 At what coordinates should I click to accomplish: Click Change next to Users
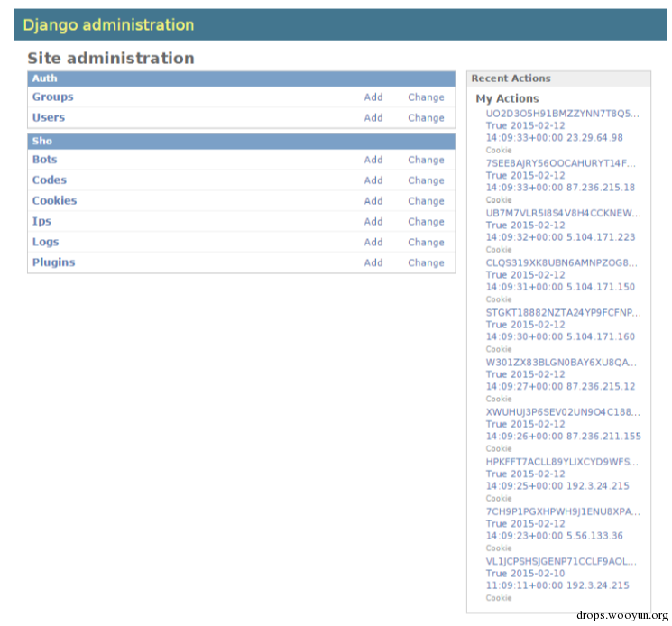[x=426, y=118]
